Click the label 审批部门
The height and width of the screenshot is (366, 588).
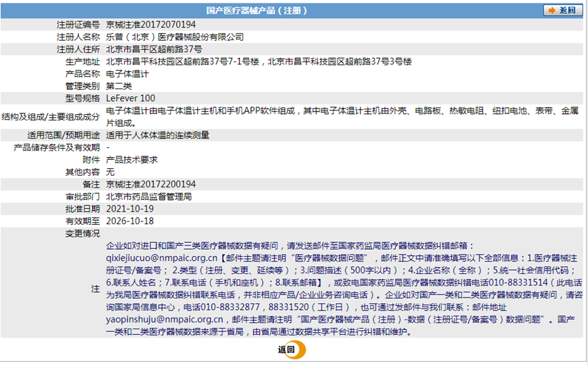82,196
